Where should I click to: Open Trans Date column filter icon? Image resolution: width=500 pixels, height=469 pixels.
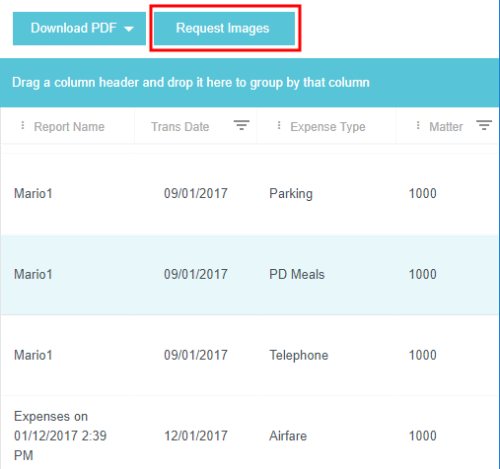(242, 125)
